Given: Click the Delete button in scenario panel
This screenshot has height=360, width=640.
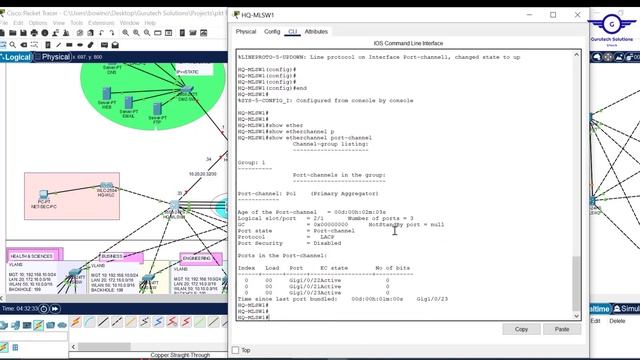Looking at the screenshot, I should click(617, 321).
